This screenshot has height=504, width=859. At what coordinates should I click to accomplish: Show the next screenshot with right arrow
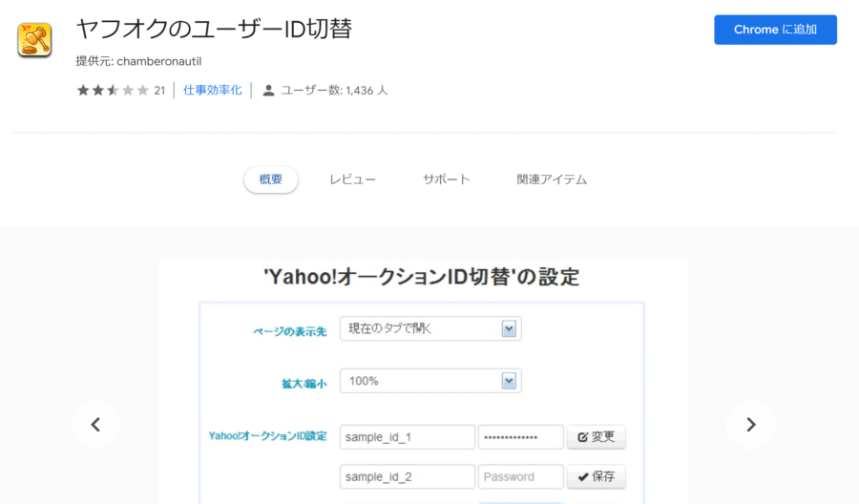pyautogui.click(x=751, y=425)
